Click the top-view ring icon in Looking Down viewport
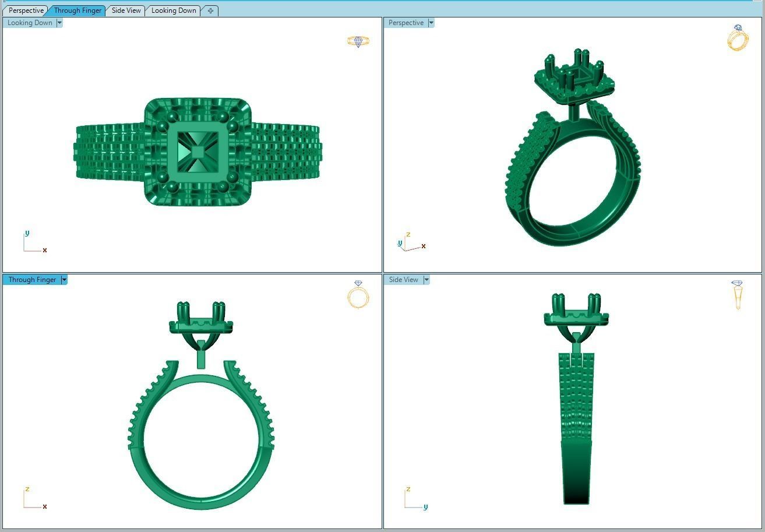 click(358, 41)
